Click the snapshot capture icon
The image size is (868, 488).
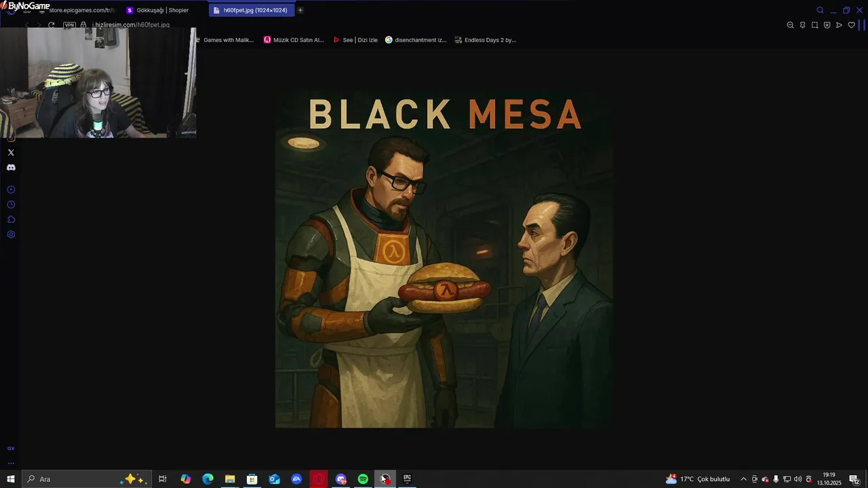tap(814, 25)
